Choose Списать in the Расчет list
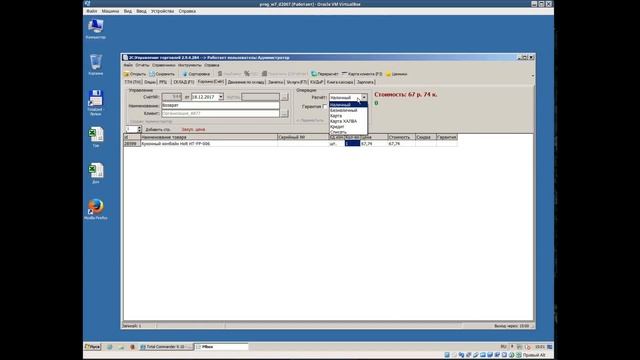The width and height of the screenshot is (640, 360). [348, 132]
